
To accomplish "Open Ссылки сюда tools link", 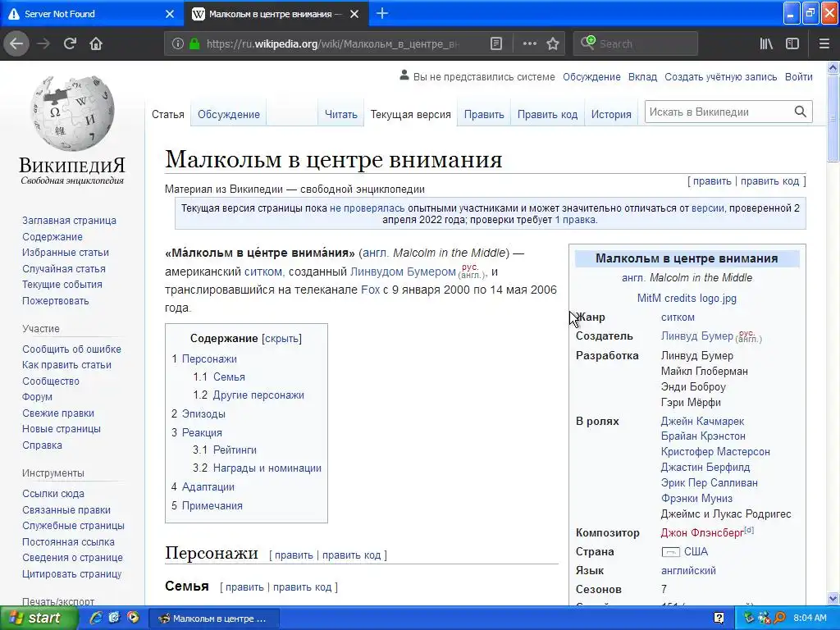I will click(53, 493).
